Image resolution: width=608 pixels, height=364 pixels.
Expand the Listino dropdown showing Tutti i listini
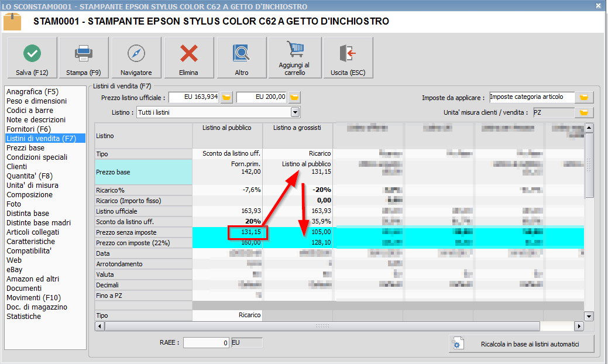pyautogui.click(x=295, y=112)
